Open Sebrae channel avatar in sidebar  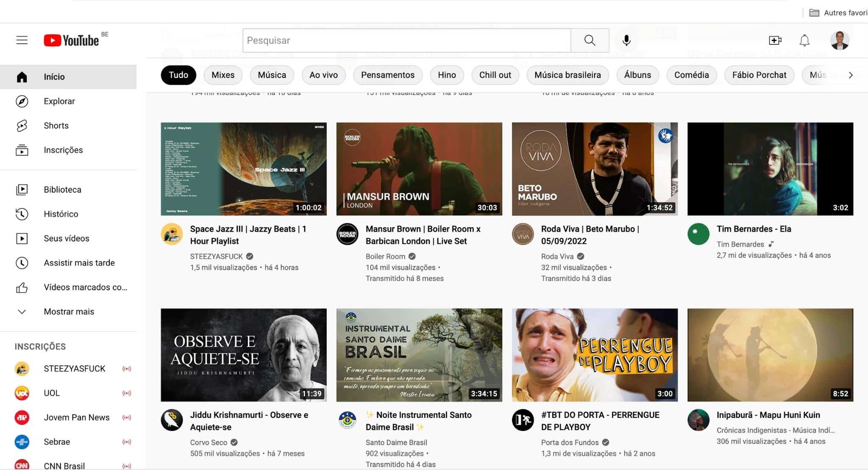(x=22, y=442)
